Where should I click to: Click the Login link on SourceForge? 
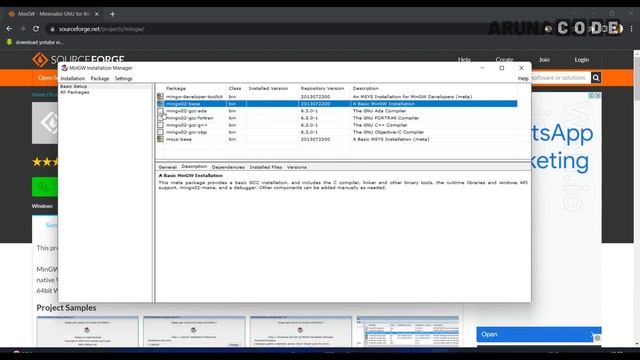pyautogui.click(x=582, y=60)
